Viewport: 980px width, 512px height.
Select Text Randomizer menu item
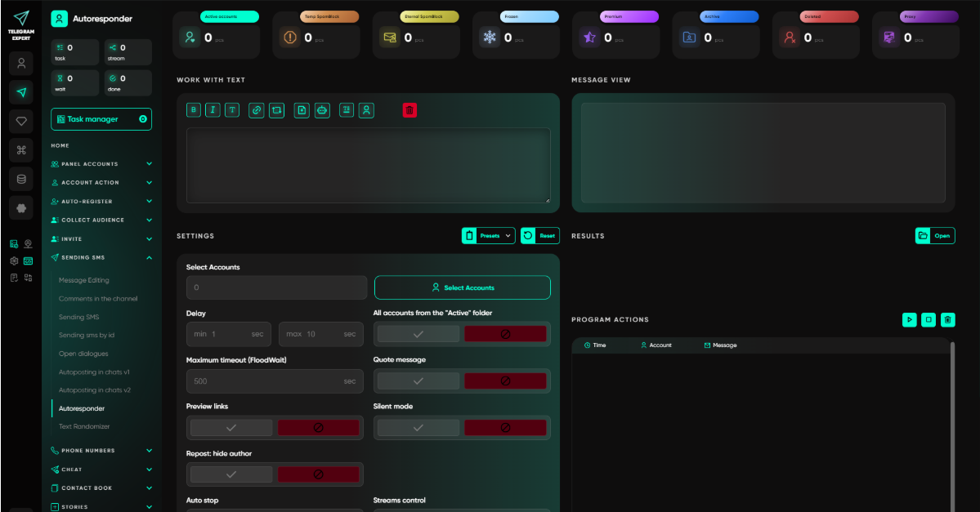tap(83, 426)
